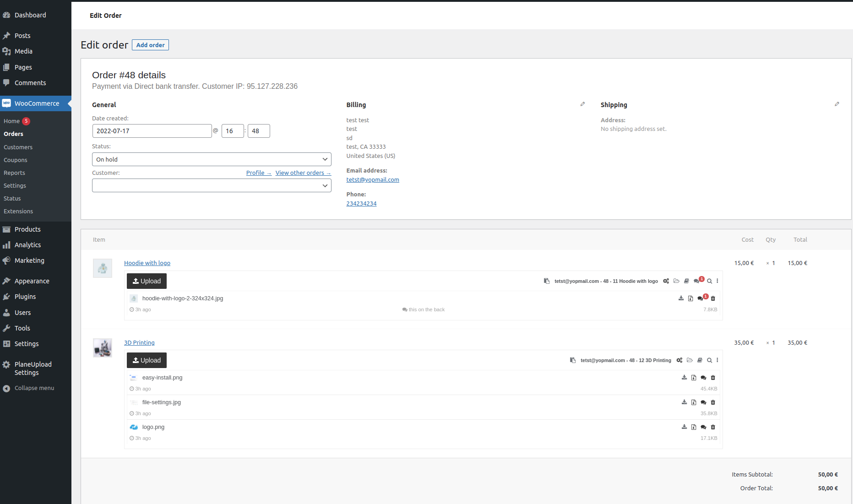Image resolution: width=853 pixels, height=504 pixels.
Task: Click the Date created input field
Action: click(152, 131)
